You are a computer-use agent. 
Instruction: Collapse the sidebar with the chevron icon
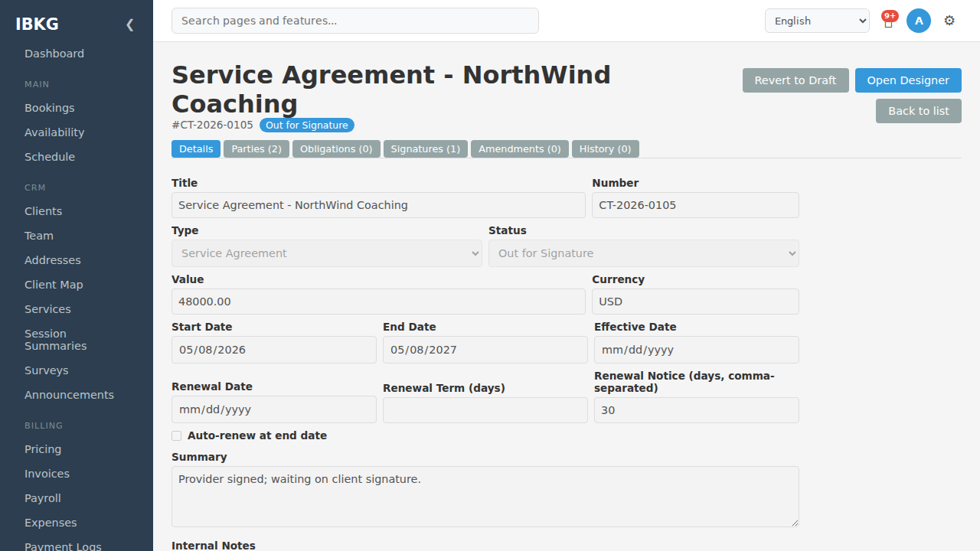[x=130, y=24]
